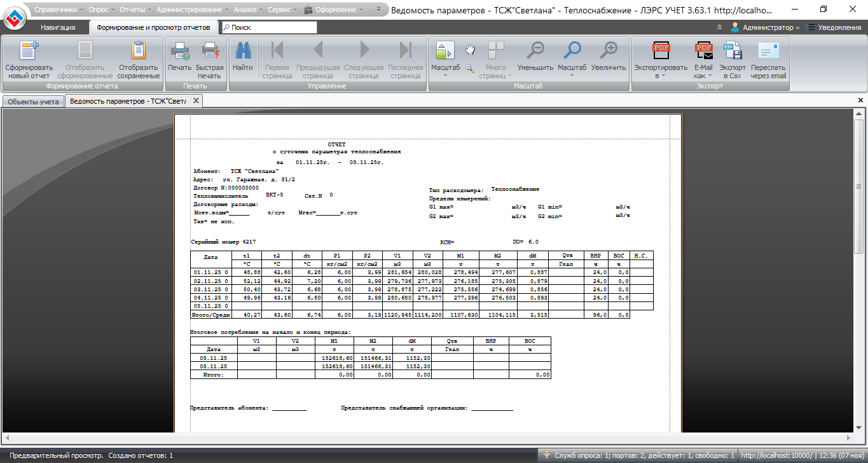Click the Печать printer icon

click(179, 51)
